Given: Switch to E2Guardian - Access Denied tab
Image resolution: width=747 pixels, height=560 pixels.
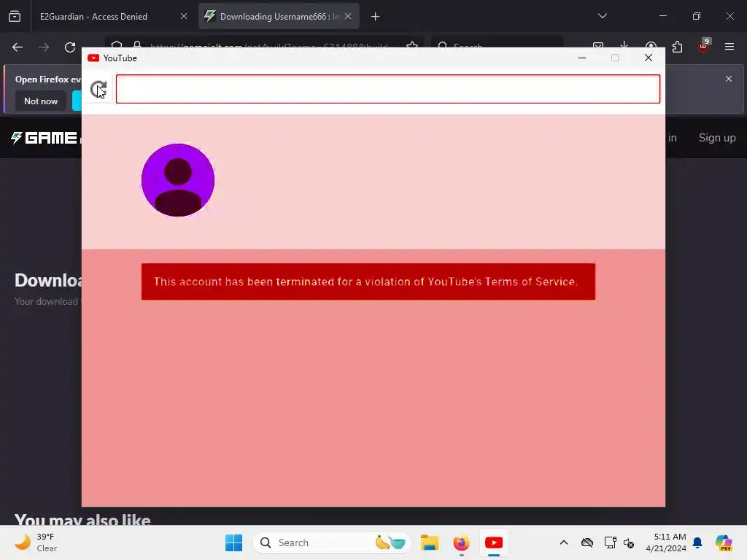Looking at the screenshot, I should [x=93, y=17].
